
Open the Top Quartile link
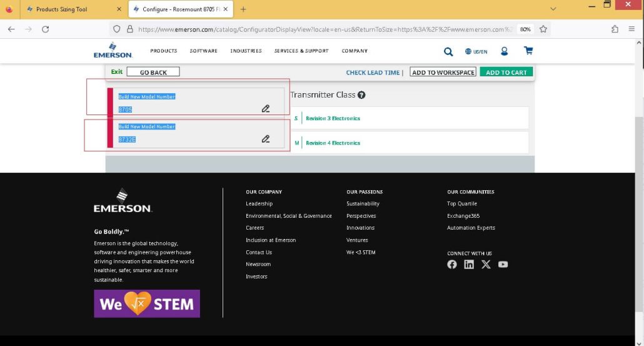coord(461,203)
